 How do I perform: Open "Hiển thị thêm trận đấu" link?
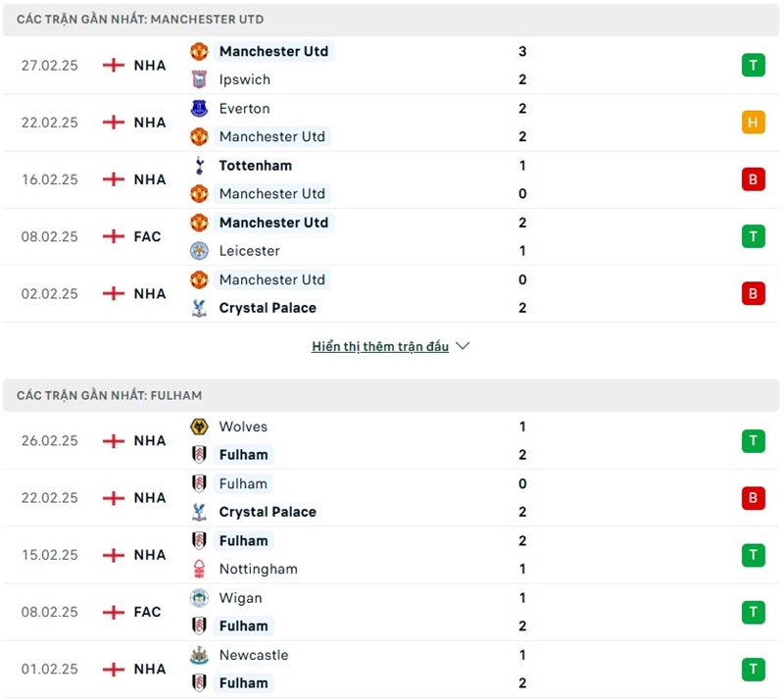pos(380,346)
